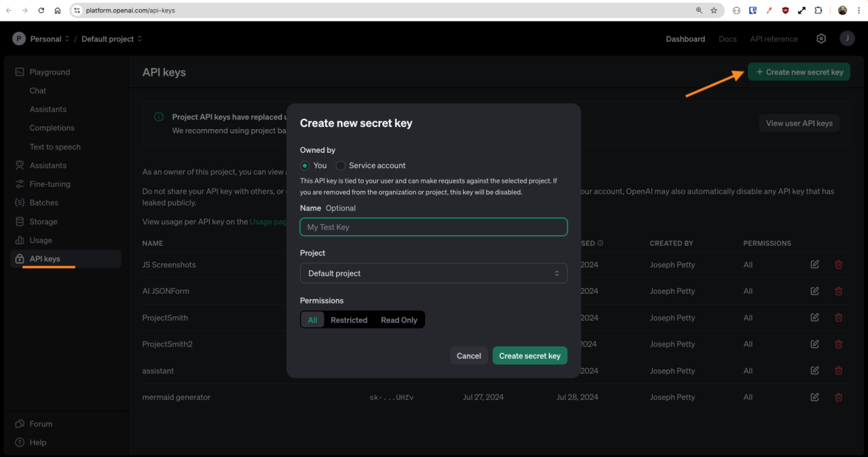Go to the Storage section
868x457 pixels.
(x=43, y=221)
